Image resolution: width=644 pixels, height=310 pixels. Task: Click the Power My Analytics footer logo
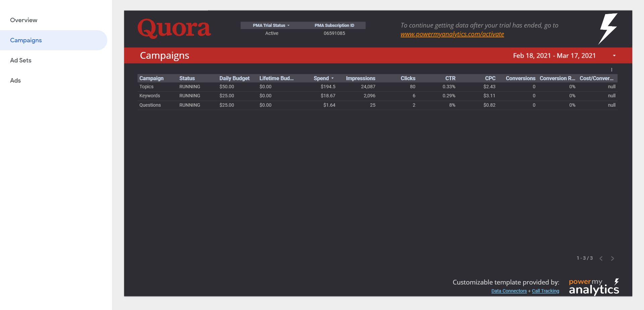(594, 287)
